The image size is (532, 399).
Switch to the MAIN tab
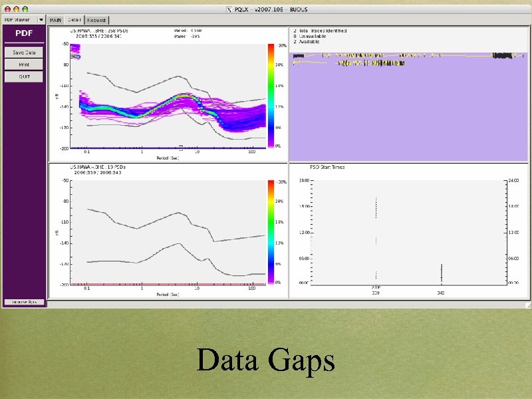[x=56, y=20]
